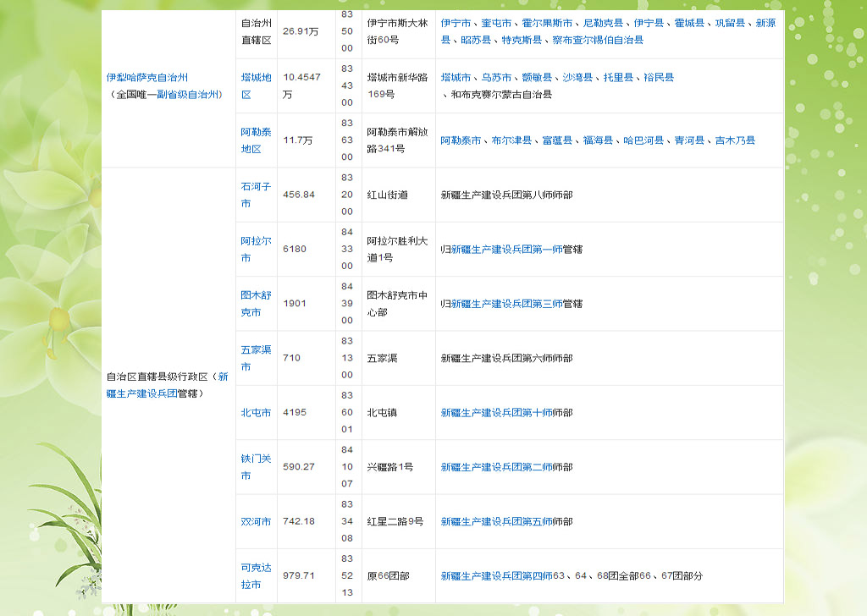Viewport: 867px width, 616px height.
Task: Select the area value 979.71
Action: pyautogui.click(x=299, y=575)
